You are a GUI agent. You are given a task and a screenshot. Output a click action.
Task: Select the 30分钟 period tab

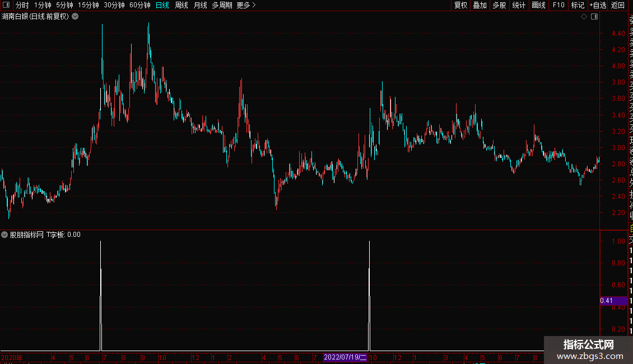click(114, 5)
